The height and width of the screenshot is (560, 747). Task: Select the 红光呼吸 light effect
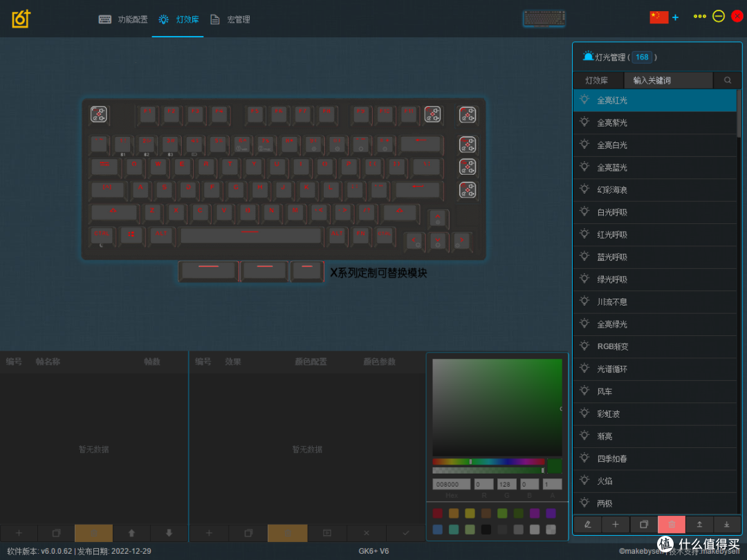coord(654,235)
